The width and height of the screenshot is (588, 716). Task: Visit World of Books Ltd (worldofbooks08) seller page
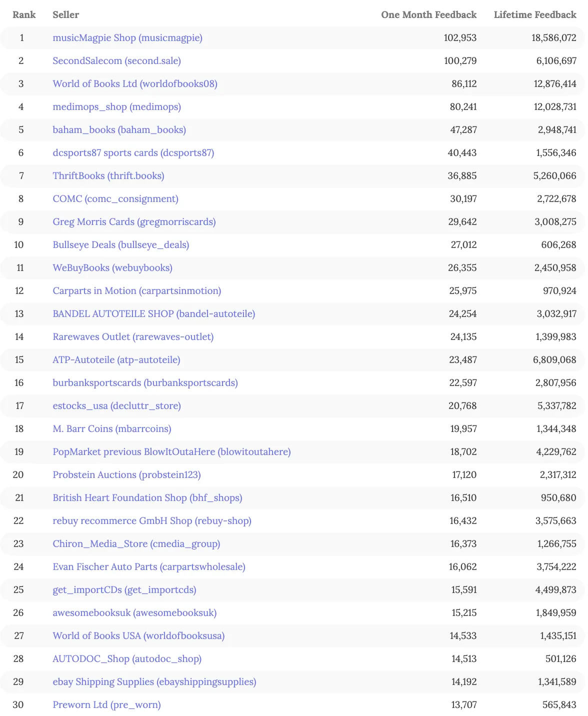point(135,84)
